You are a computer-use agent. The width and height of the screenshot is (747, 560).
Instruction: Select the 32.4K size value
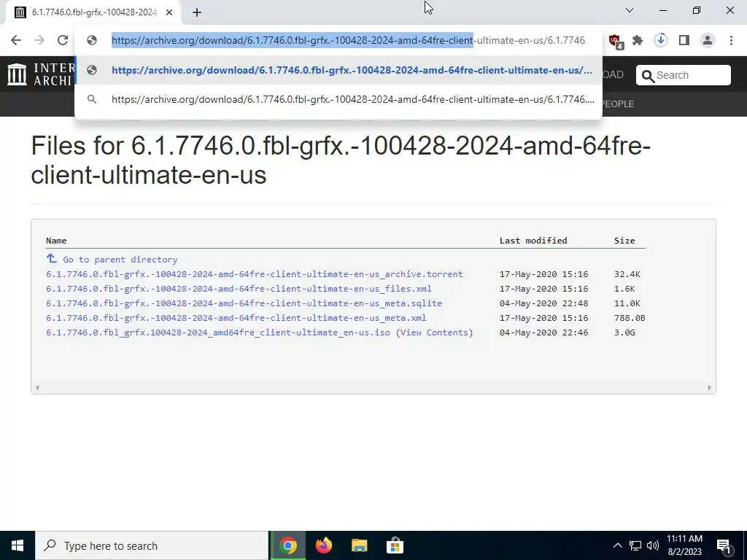627,274
